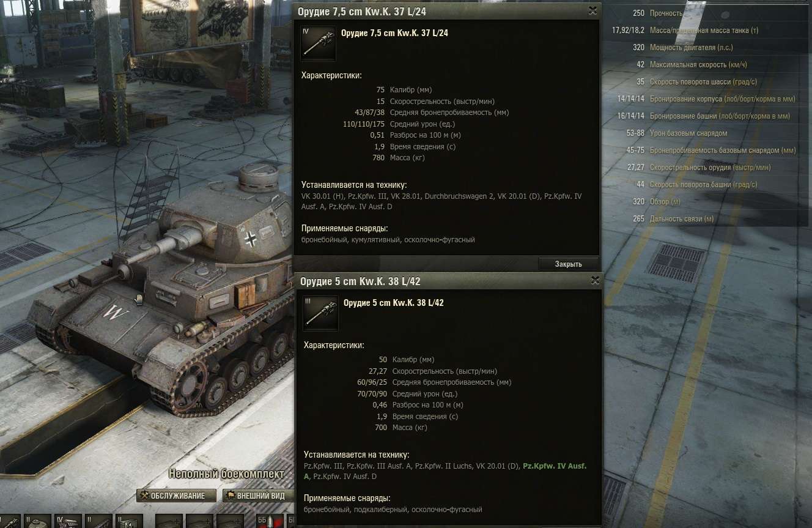Screen dimensions: 812x528
Task: Select the tier II suspension module slot
Action: pos(98,521)
